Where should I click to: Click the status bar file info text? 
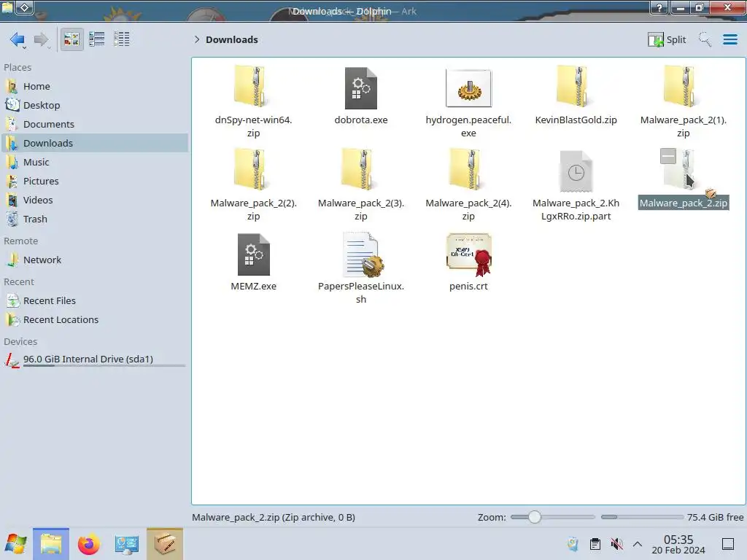(x=274, y=517)
